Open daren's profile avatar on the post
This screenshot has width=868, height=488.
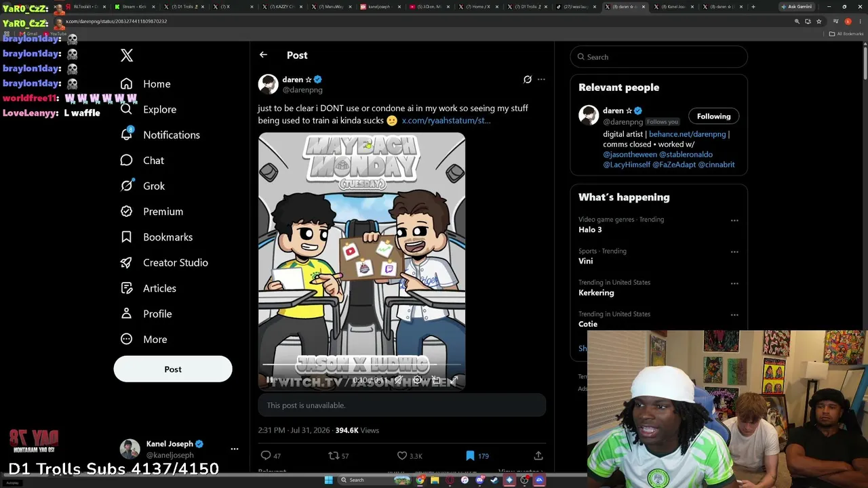[269, 84]
